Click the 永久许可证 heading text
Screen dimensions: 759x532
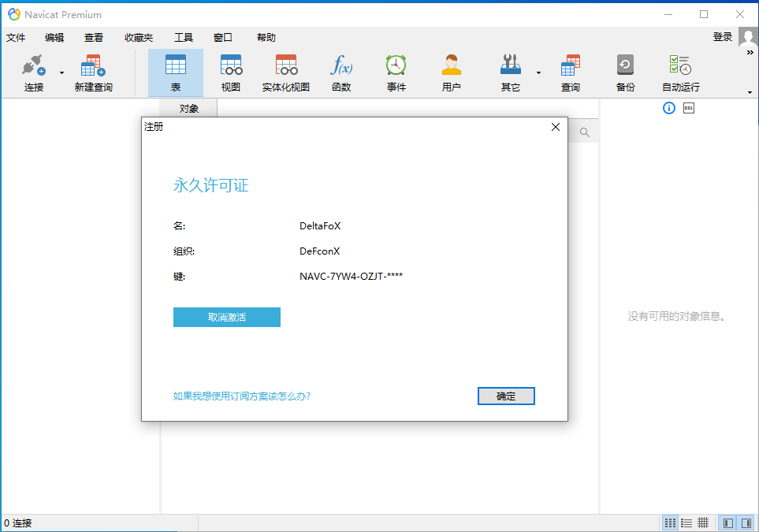(x=210, y=185)
